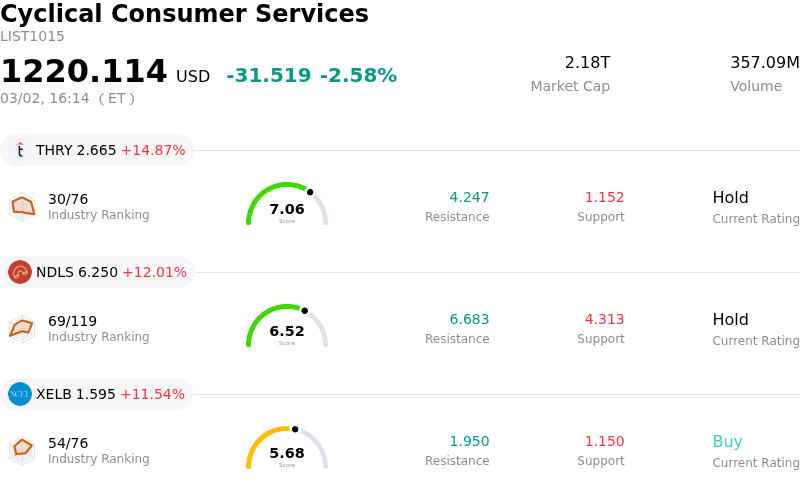The image size is (800, 488).
Task: Open the THRY 2.665 ticker pill
Action: 97,150
